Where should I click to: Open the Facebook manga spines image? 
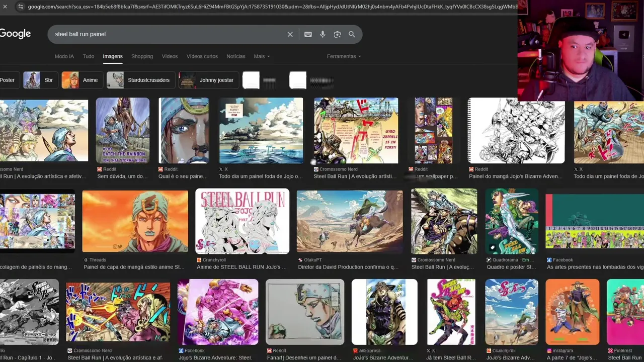click(595, 221)
